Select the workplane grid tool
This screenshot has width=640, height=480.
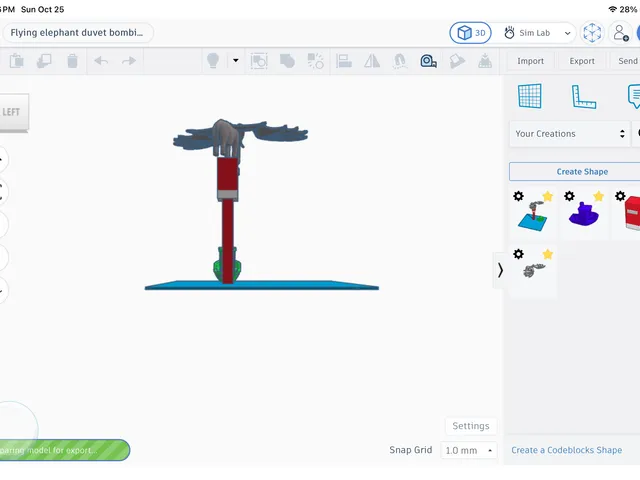530,96
